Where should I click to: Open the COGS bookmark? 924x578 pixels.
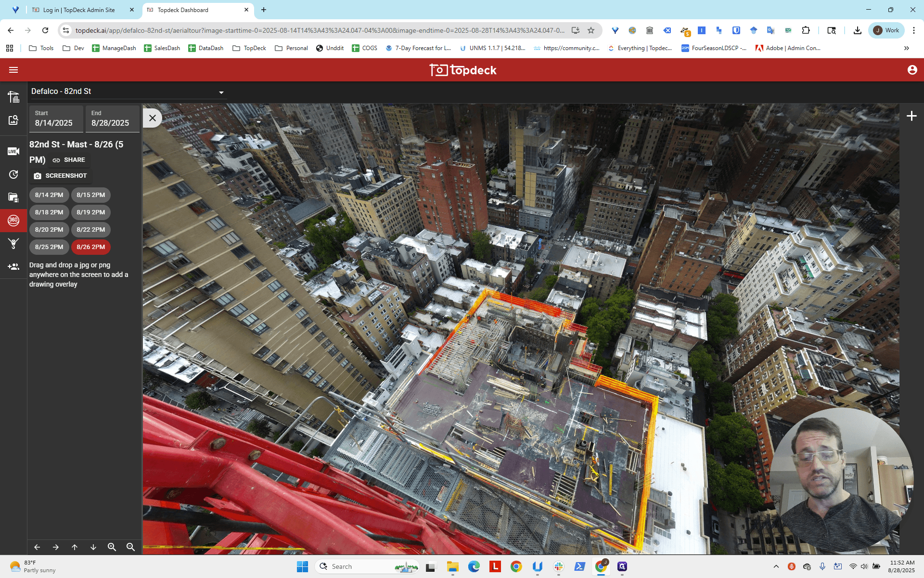(x=365, y=48)
